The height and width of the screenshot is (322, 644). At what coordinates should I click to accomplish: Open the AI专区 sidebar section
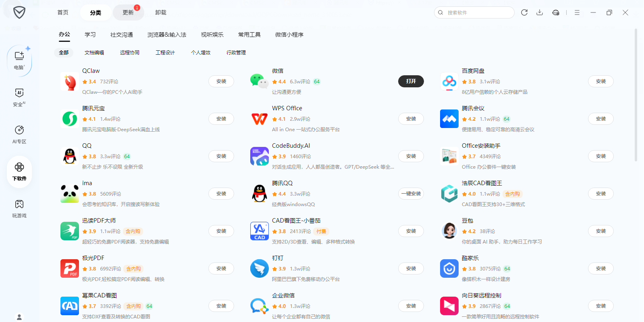click(19, 134)
